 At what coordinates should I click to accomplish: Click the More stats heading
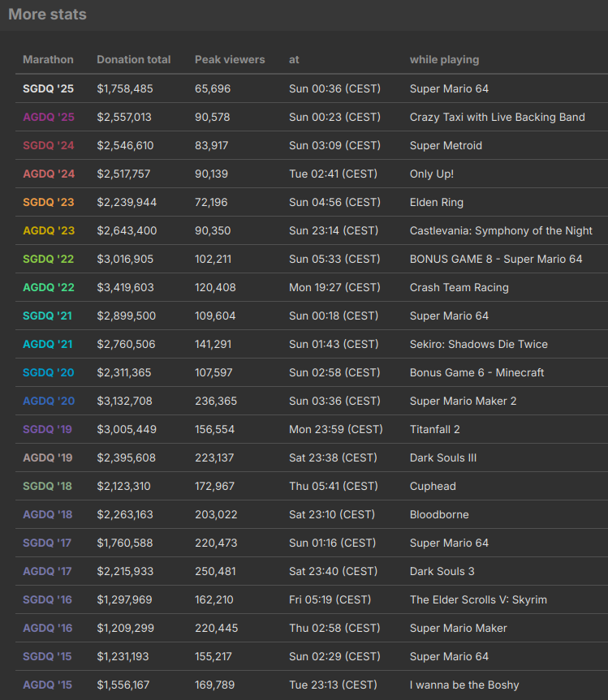coord(47,15)
